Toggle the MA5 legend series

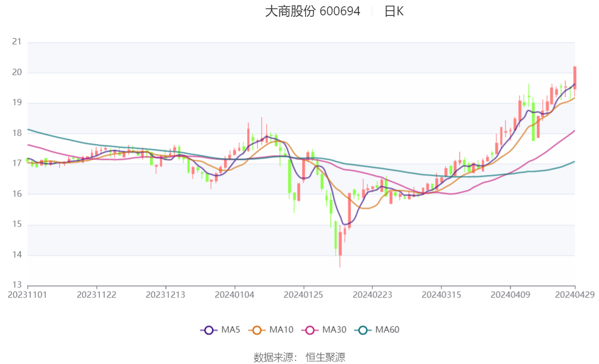coord(220,330)
